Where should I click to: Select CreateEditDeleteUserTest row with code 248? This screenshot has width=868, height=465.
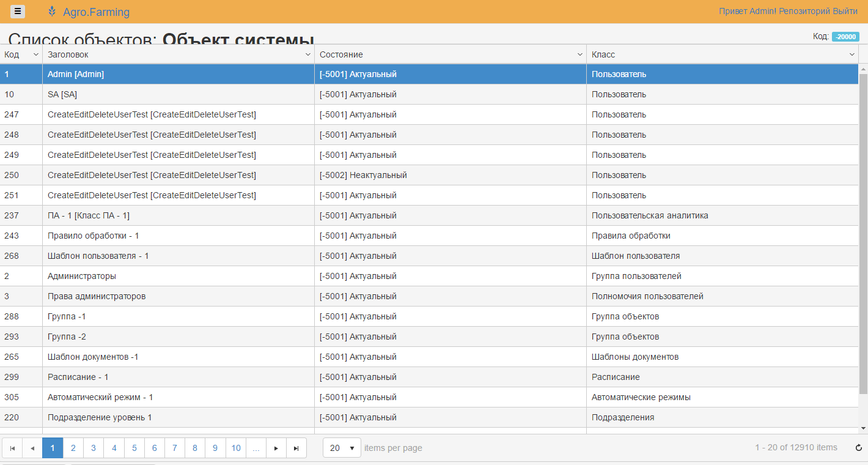429,135
